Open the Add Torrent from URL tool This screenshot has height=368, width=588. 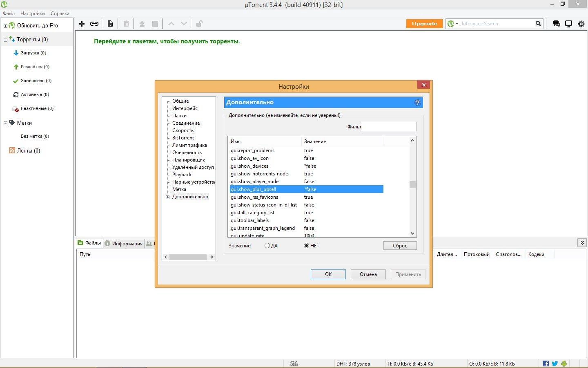point(94,23)
